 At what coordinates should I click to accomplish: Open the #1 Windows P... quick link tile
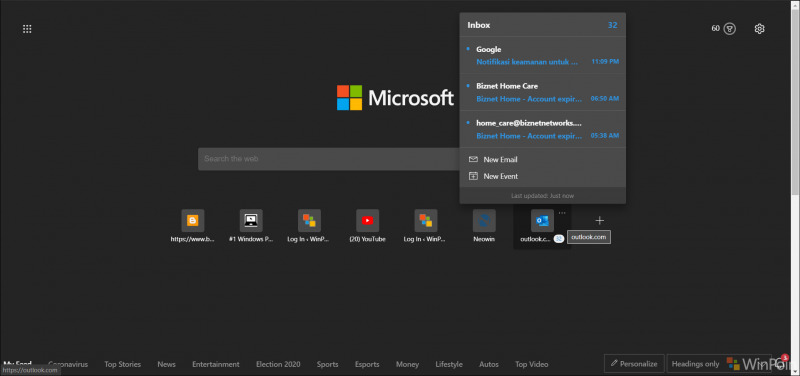tap(251, 227)
